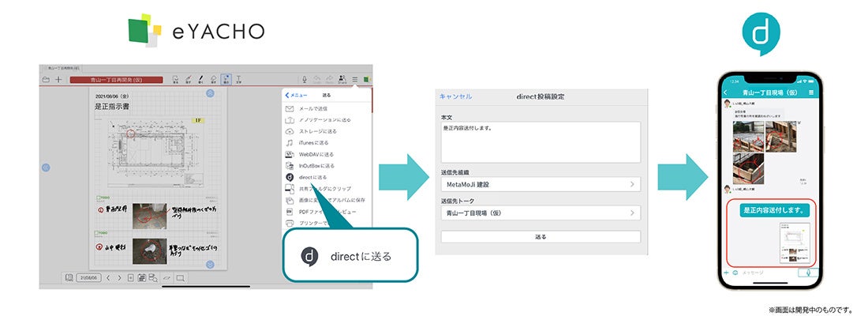Tap the back chevron in phone header
The width and height of the screenshot is (868, 316).
coord(726,93)
